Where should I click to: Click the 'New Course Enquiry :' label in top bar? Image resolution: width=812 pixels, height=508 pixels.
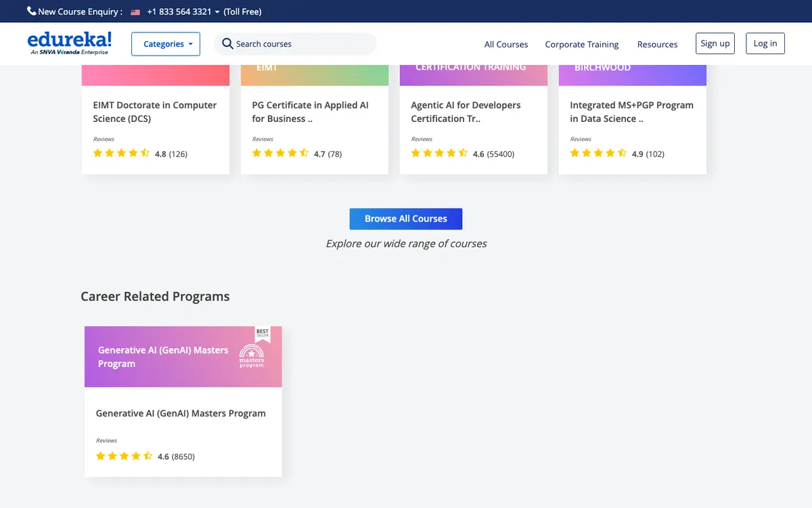80,12
